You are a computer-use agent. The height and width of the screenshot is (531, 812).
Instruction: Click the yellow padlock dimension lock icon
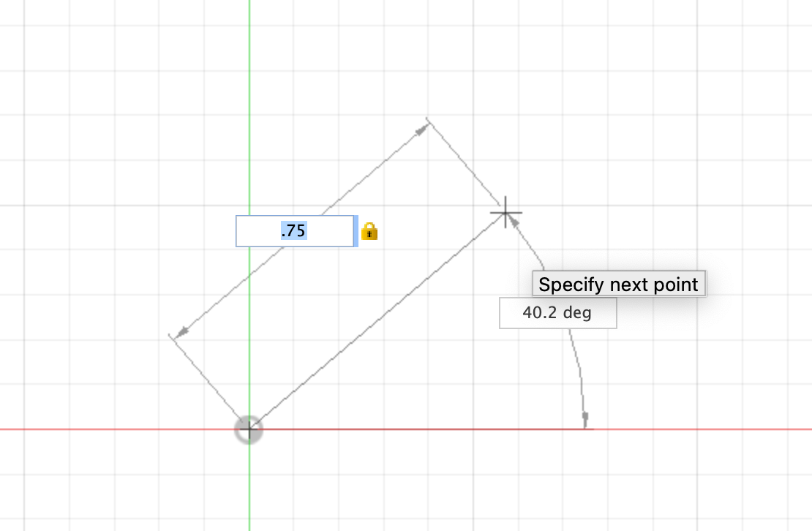click(371, 231)
